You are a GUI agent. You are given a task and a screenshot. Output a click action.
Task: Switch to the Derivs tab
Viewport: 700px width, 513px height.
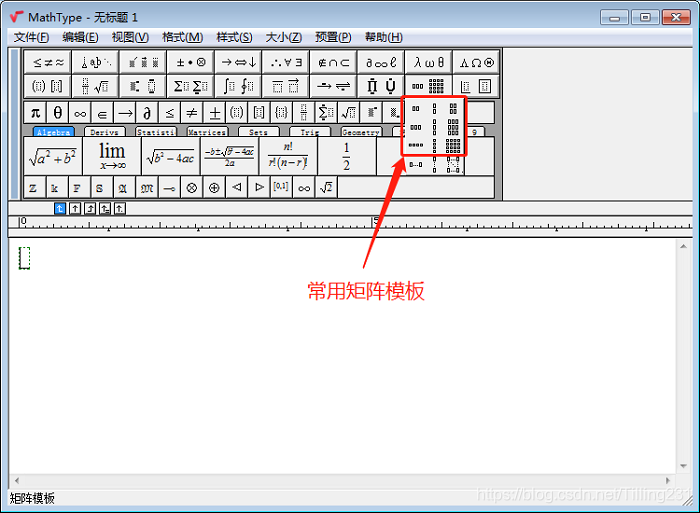[104, 132]
